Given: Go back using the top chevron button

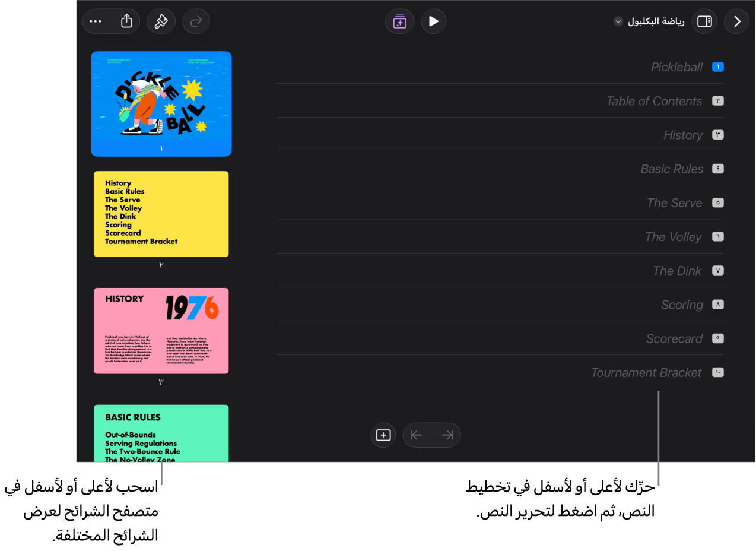Looking at the screenshot, I should 737,21.
